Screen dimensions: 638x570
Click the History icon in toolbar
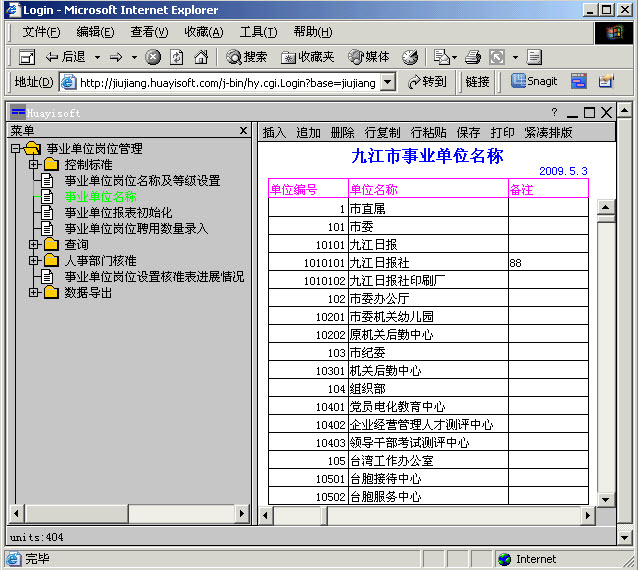click(x=410, y=57)
